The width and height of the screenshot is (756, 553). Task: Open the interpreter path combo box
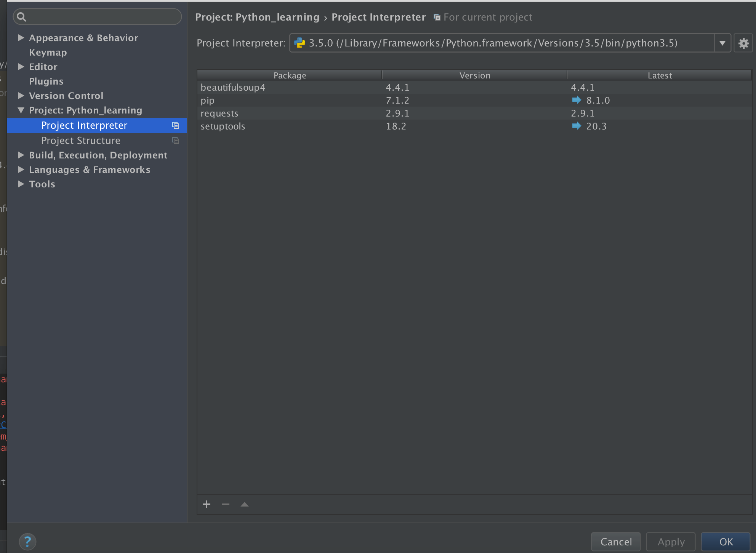510,43
